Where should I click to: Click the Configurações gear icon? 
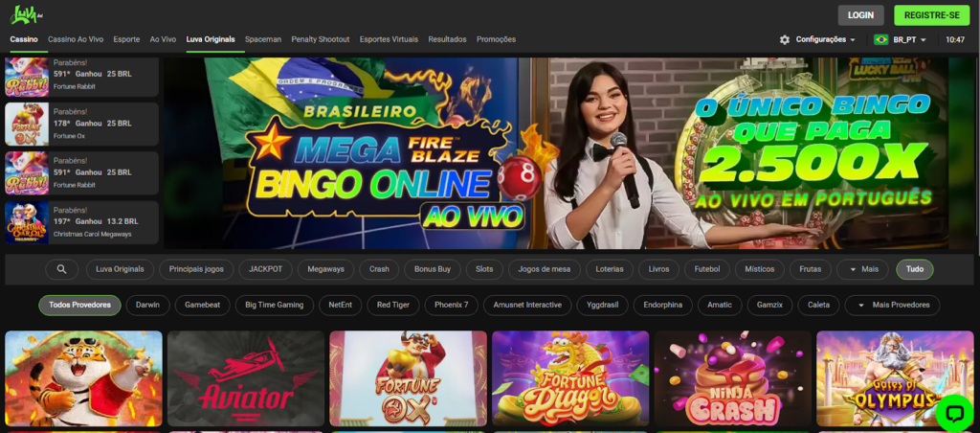pyautogui.click(x=785, y=39)
